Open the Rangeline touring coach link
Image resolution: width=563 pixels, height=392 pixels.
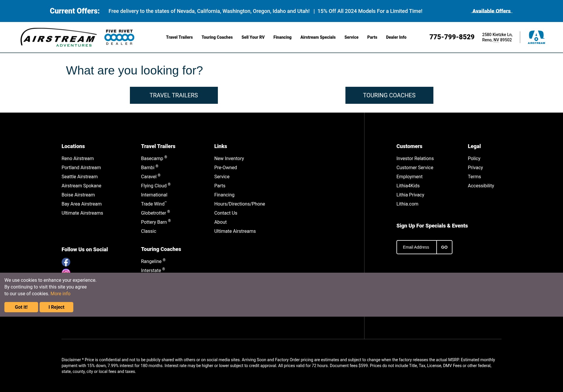(153, 261)
